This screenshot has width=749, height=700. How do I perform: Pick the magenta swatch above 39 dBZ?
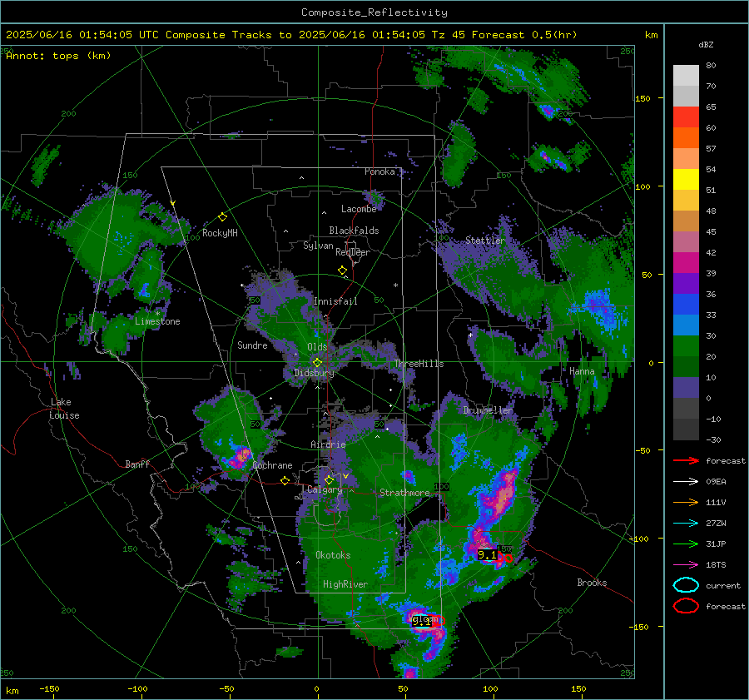click(686, 263)
